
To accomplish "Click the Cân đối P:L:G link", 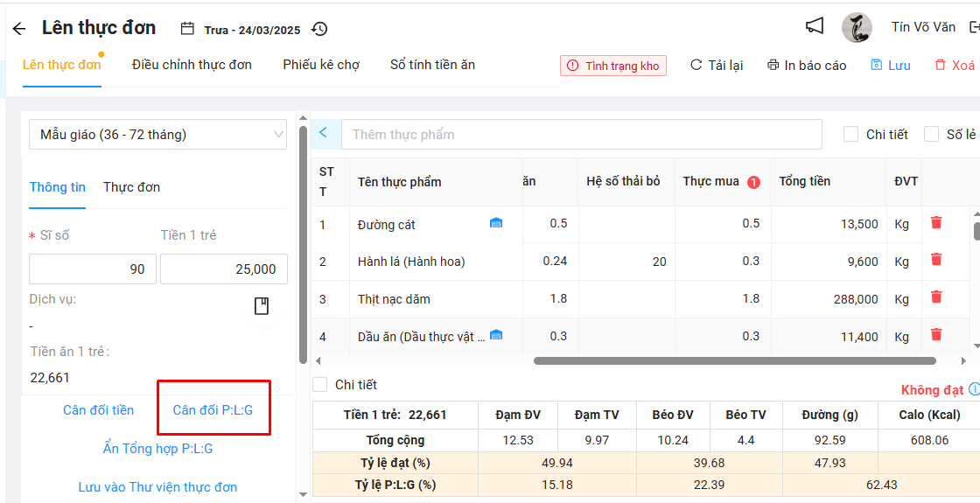I will [x=213, y=410].
